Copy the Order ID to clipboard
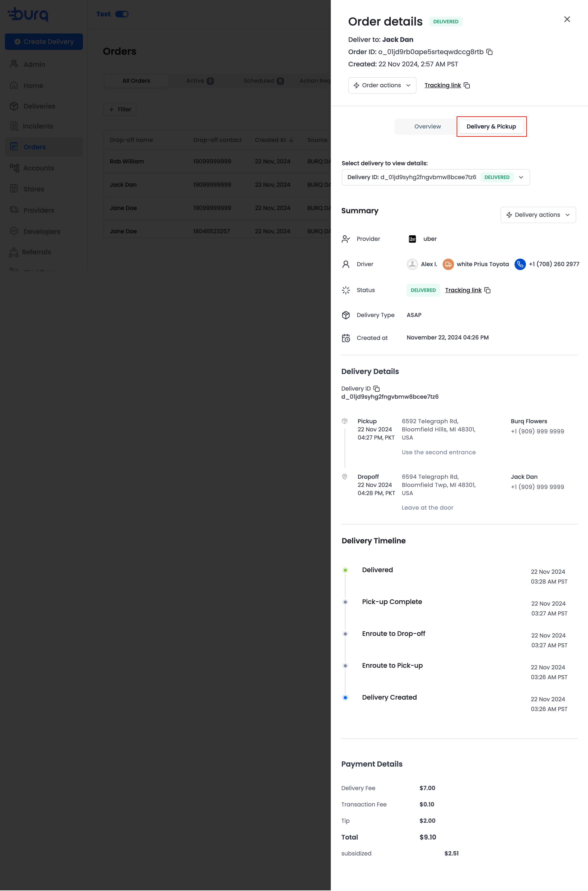This screenshot has width=588, height=891. [489, 52]
